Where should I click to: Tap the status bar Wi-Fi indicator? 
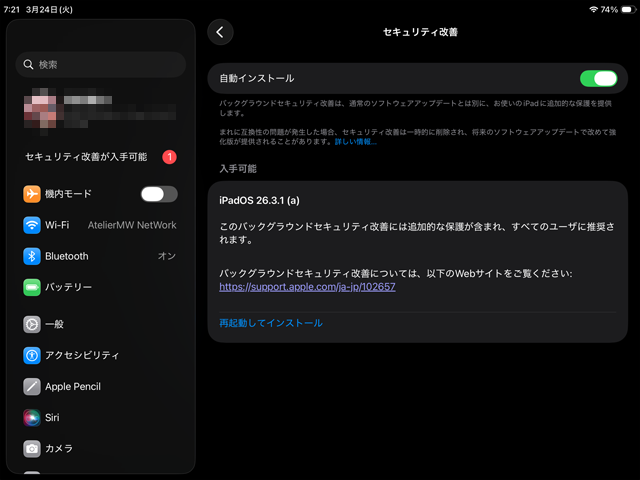point(593,9)
